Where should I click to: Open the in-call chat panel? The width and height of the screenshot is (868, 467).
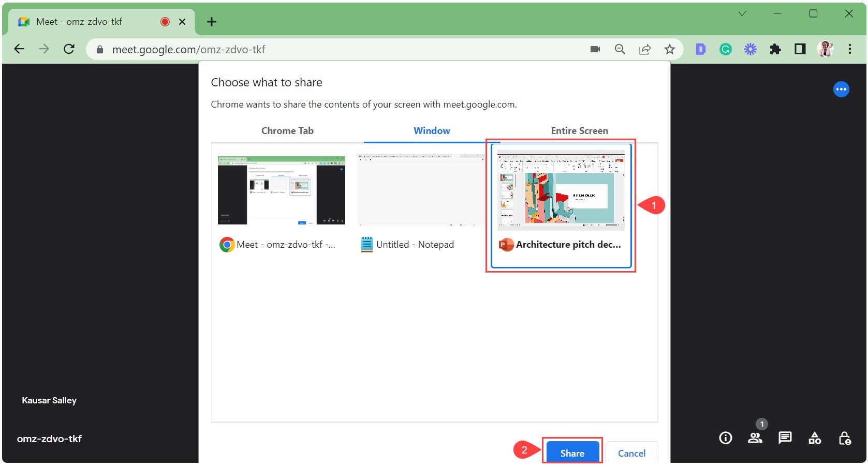(x=785, y=438)
